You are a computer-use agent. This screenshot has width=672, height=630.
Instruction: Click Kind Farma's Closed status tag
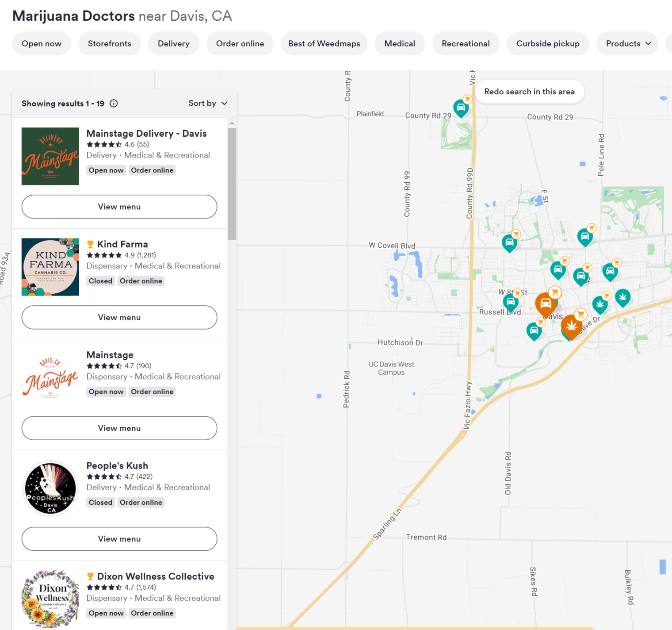pos(100,281)
